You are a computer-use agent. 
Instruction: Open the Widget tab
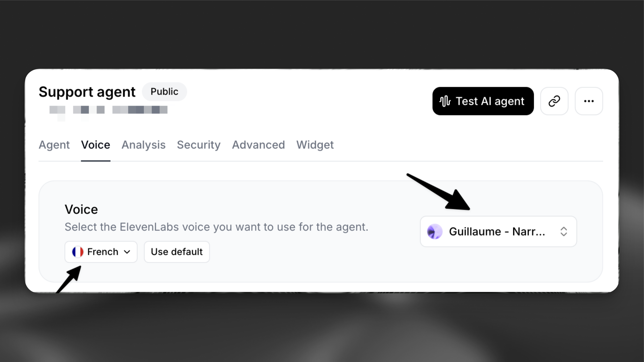(x=315, y=145)
